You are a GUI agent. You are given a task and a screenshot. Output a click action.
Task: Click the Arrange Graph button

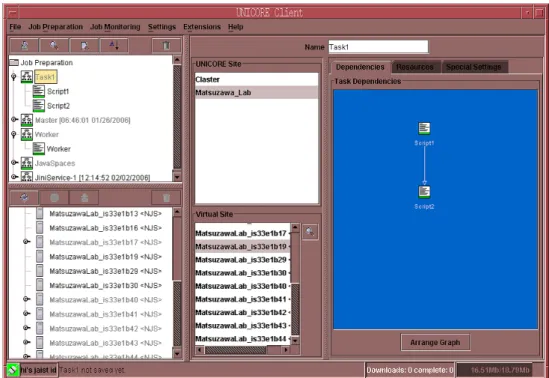(435, 343)
